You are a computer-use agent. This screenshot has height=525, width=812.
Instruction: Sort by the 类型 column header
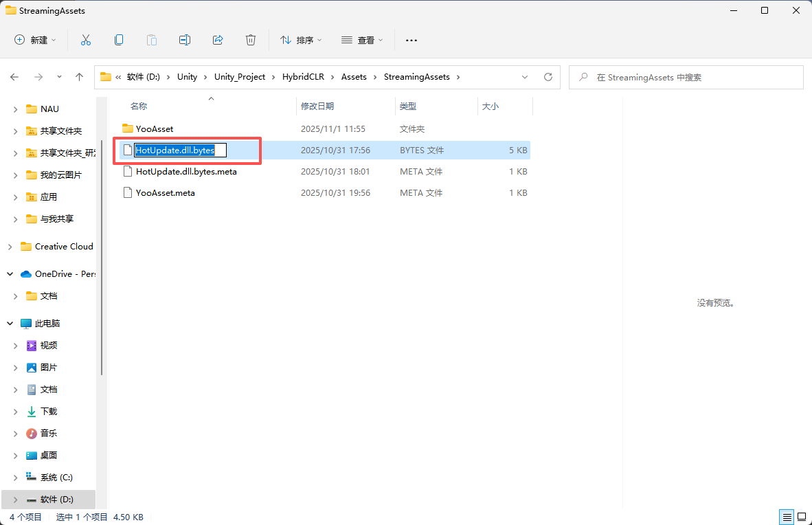click(408, 107)
